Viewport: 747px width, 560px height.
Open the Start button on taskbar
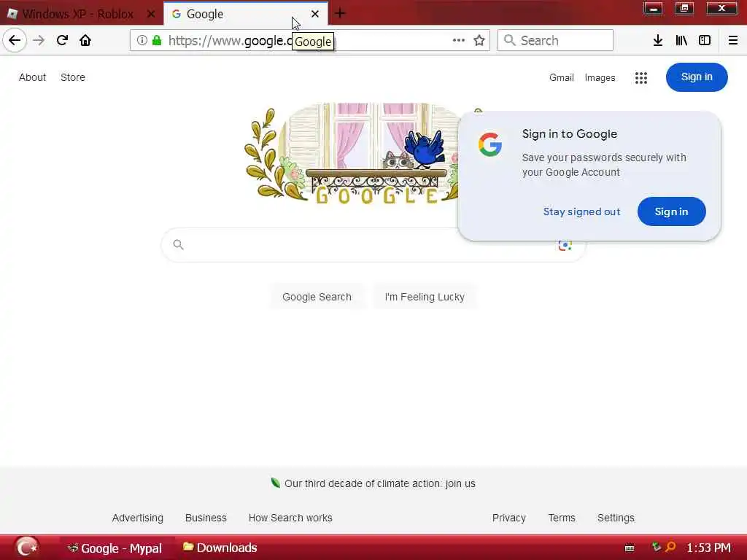point(27,547)
